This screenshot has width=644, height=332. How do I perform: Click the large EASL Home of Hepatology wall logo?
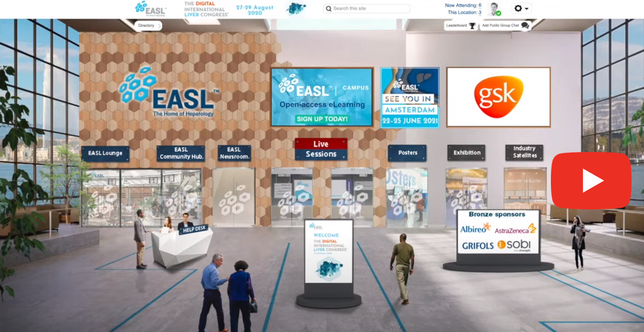click(x=170, y=92)
